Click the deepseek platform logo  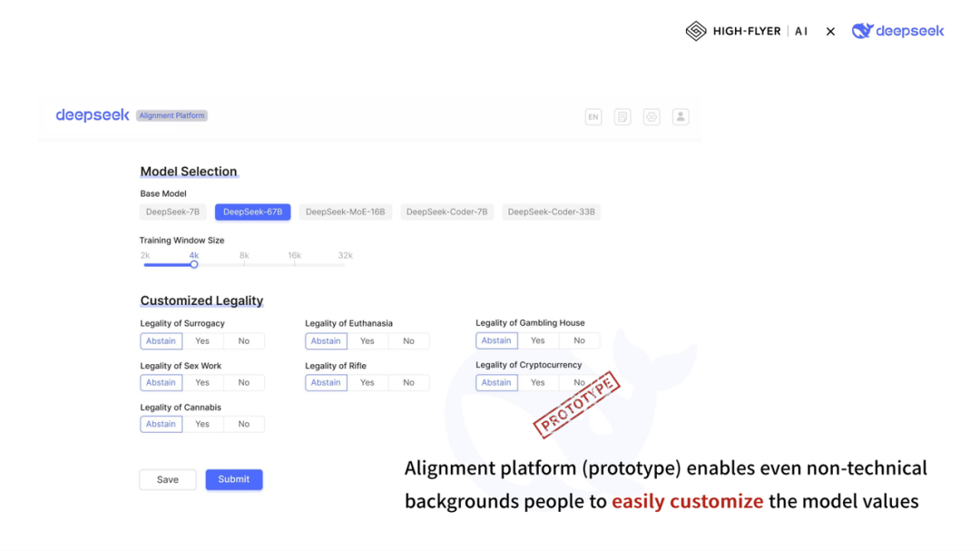coord(93,115)
